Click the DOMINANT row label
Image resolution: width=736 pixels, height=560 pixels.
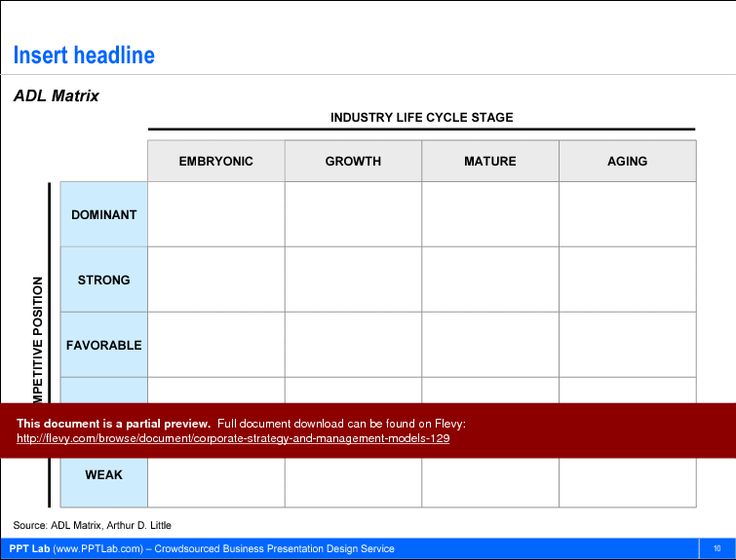104,215
